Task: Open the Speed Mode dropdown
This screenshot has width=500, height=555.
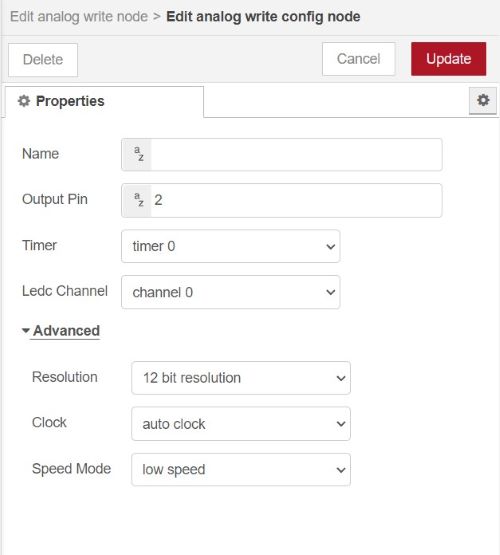Action: coord(241,469)
